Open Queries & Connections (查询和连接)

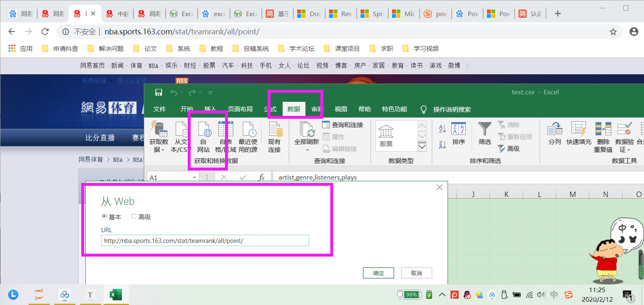(343, 125)
